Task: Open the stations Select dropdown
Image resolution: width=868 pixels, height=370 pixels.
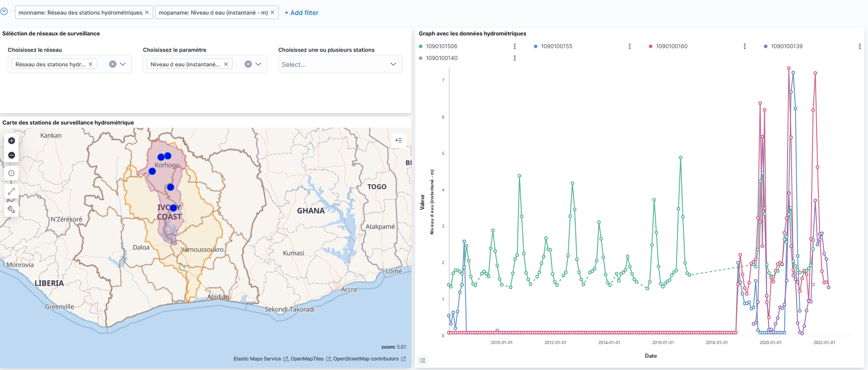Action: [x=340, y=65]
